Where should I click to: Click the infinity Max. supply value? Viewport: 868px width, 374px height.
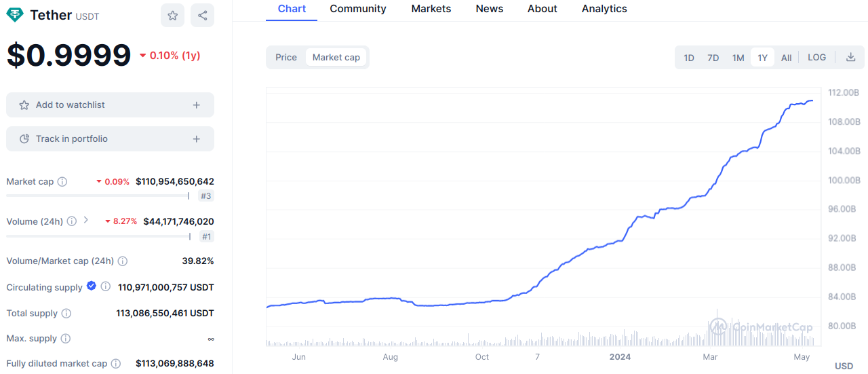coord(211,339)
